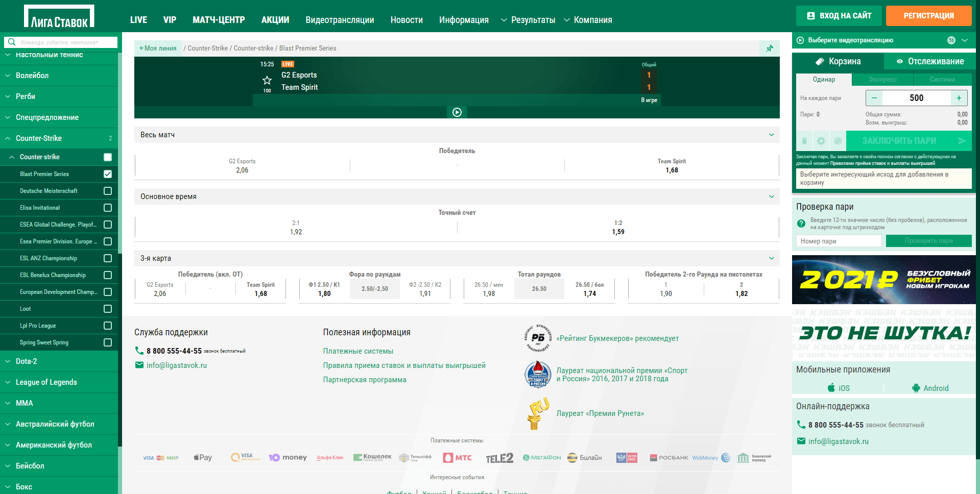Click the 2021₽ freebet banner
Image resolution: width=980 pixels, height=494 pixels.
(x=884, y=280)
